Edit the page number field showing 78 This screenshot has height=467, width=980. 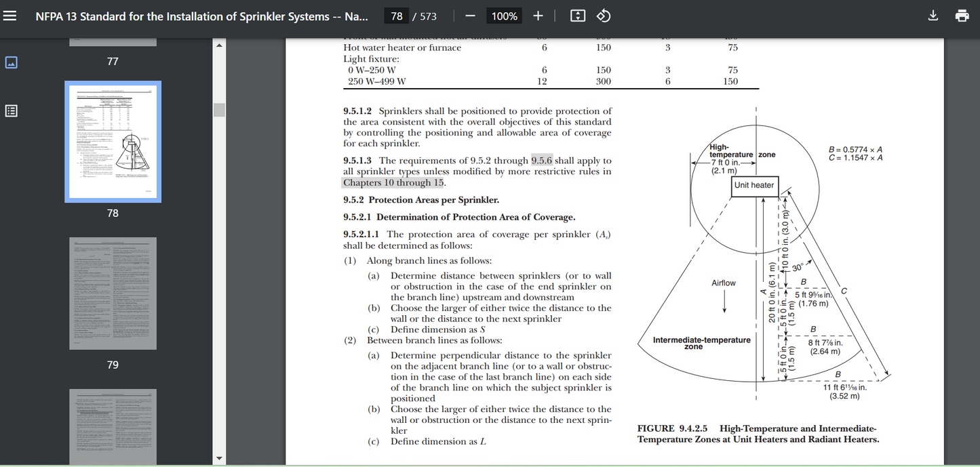click(x=396, y=15)
